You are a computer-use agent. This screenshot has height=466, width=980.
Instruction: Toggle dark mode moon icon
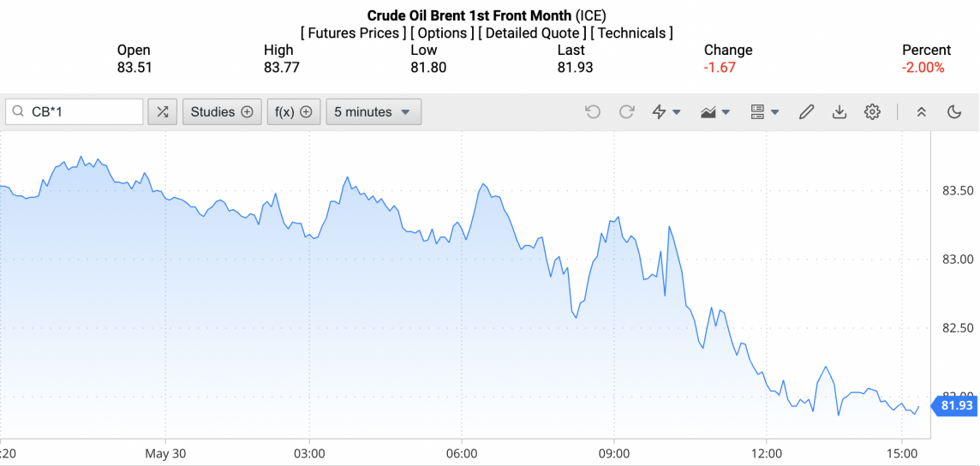pyautogui.click(x=954, y=112)
